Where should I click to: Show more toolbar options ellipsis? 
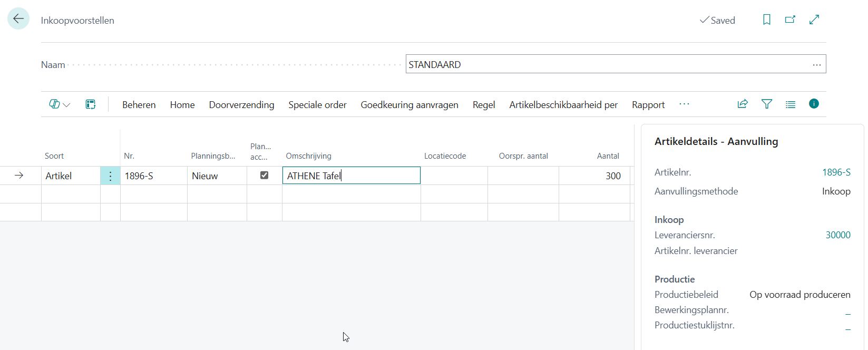(x=684, y=104)
